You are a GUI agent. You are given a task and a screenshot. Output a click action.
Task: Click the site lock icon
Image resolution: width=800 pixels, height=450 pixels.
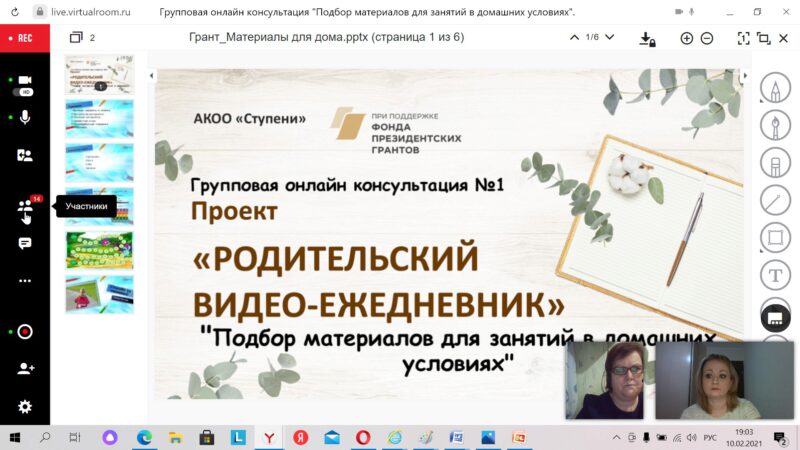(x=40, y=12)
